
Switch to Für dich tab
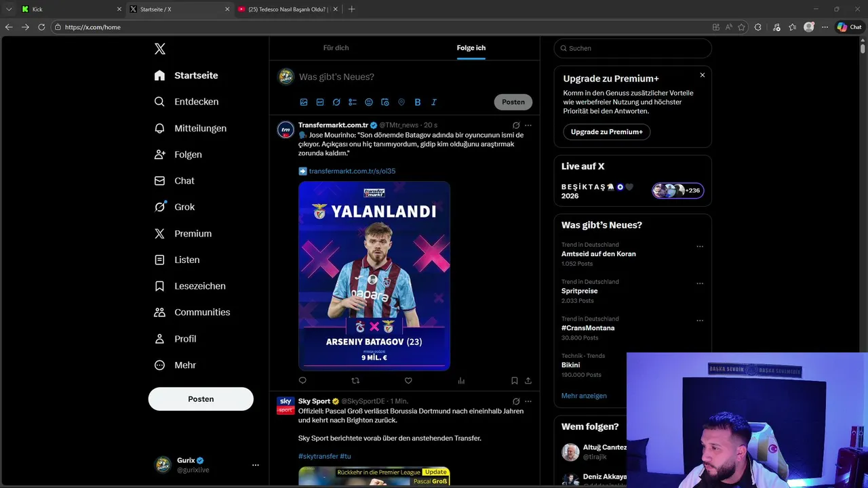tap(336, 47)
